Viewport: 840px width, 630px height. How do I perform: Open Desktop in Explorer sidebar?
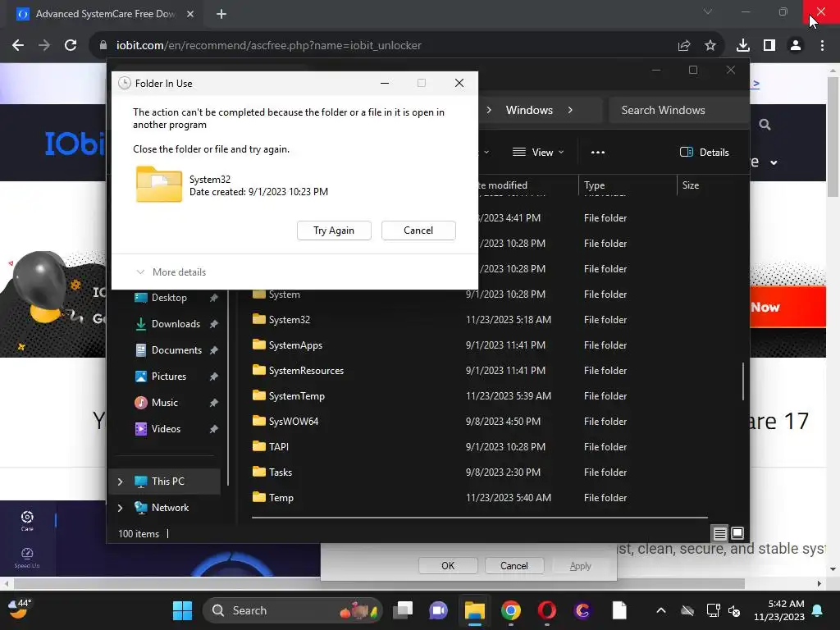pyautogui.click(x=169, y=298)
